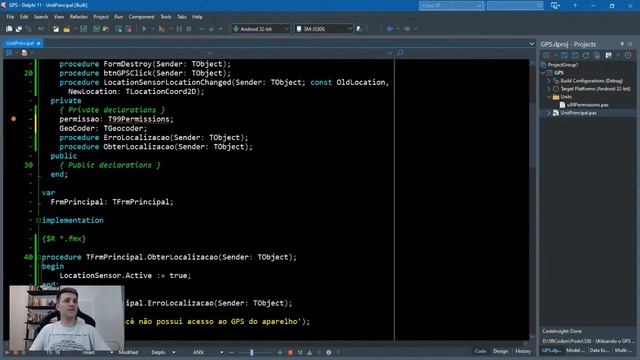Image resolution: width=640 pixels, height=360 pixels.
Task: Click the Stop program toolbar icon
Action: click(x=189, y=29)
